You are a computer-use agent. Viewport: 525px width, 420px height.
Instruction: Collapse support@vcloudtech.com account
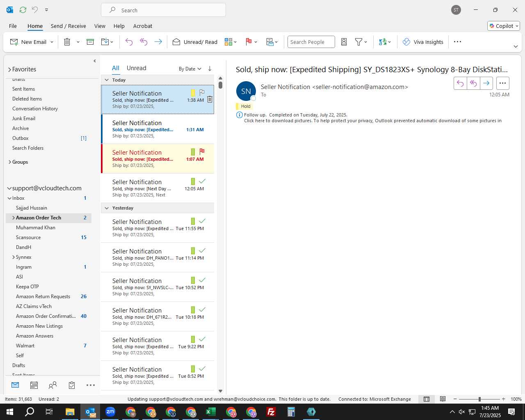click(9, 188)
